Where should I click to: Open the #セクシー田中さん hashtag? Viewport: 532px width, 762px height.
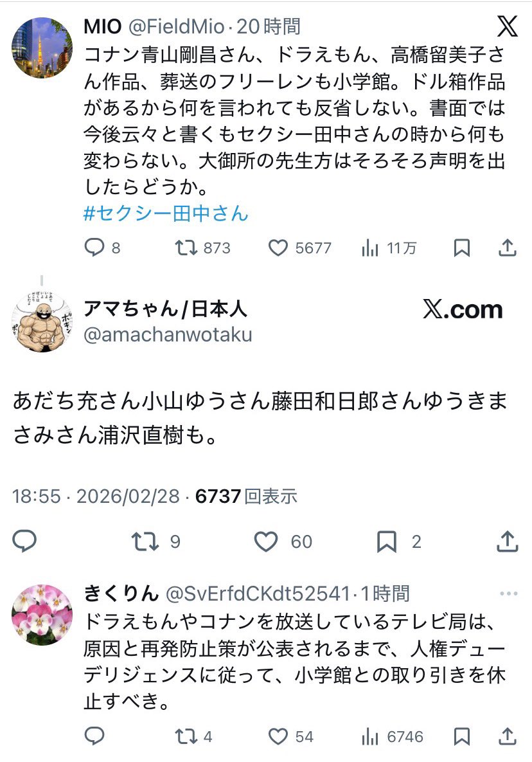click(166, 213)
